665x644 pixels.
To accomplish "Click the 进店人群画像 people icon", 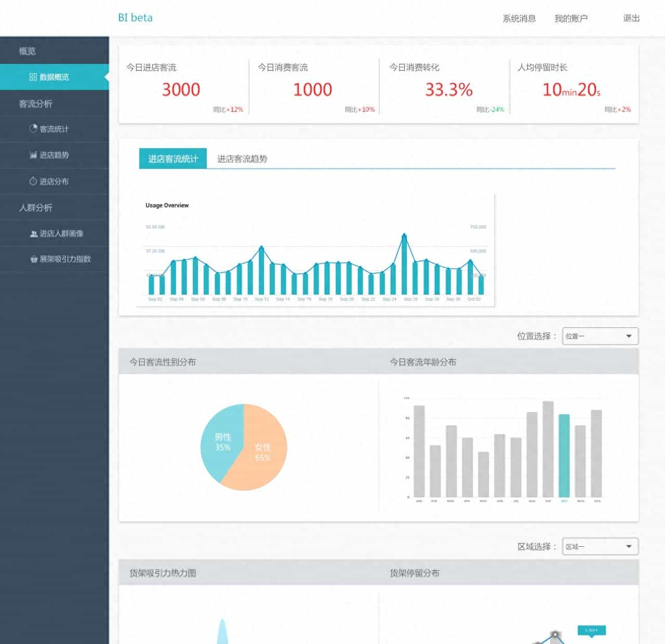I will tap(34, 233).
